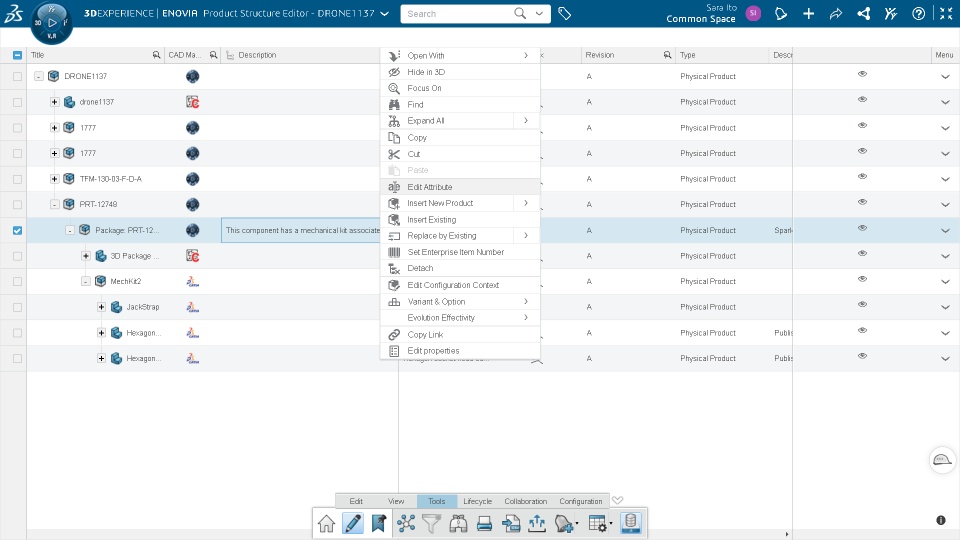Uncheck the Package PRT-12 row checkbox
The width and height of the screenshot is (960, 540).
pyautogui.click(x=17, y=231)
